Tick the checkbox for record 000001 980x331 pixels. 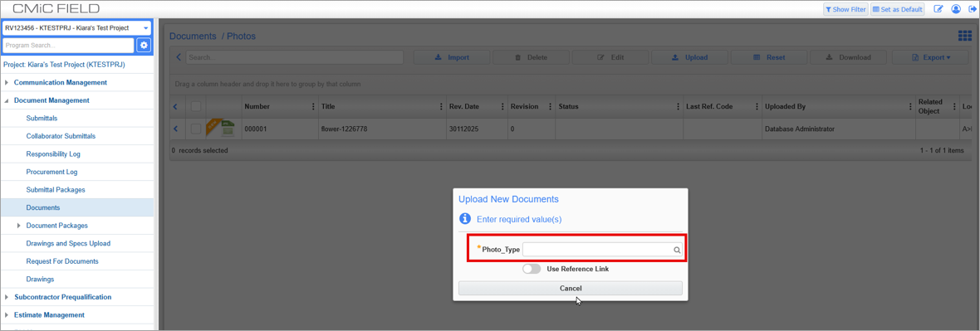pyautogui.click(x=196, y=129)
